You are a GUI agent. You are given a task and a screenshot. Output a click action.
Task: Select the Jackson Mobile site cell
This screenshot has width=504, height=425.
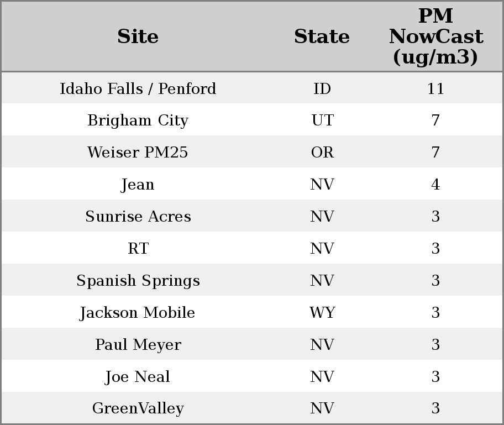click(x=138, y=313)
